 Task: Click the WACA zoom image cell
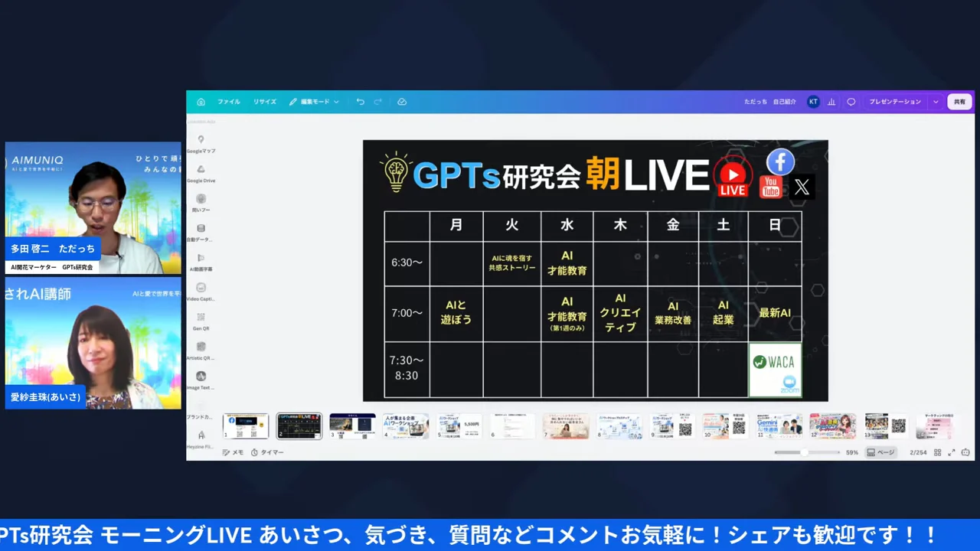775,370
